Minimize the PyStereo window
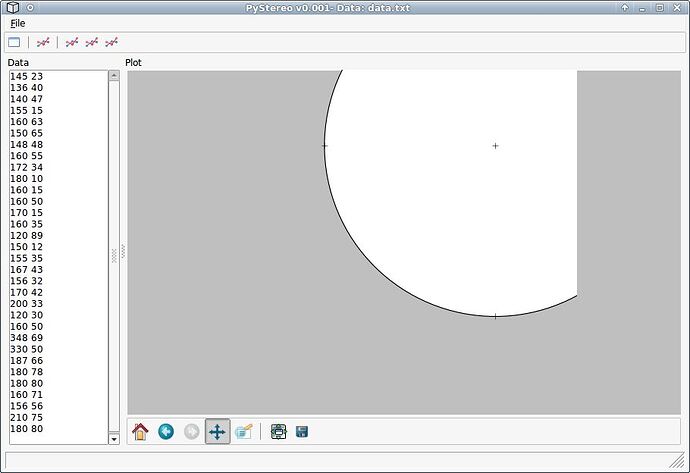690x473 pixels. (x=642, y=7)
